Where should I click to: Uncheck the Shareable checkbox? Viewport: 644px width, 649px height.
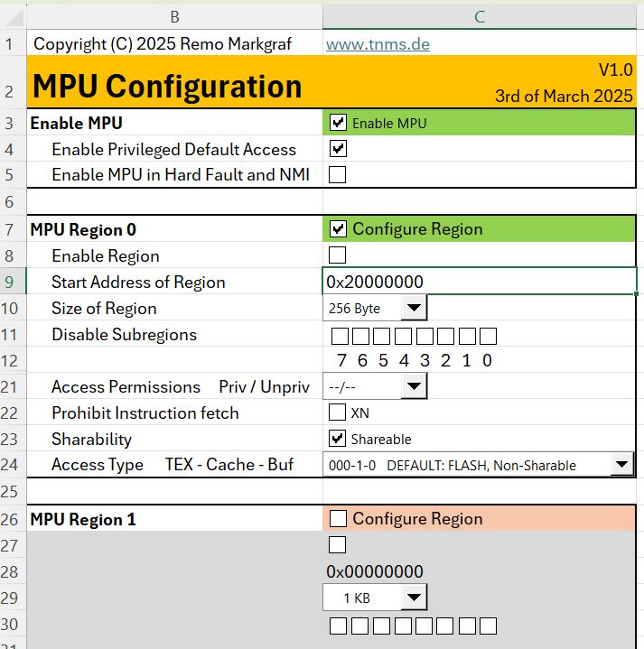click(338, 439)
